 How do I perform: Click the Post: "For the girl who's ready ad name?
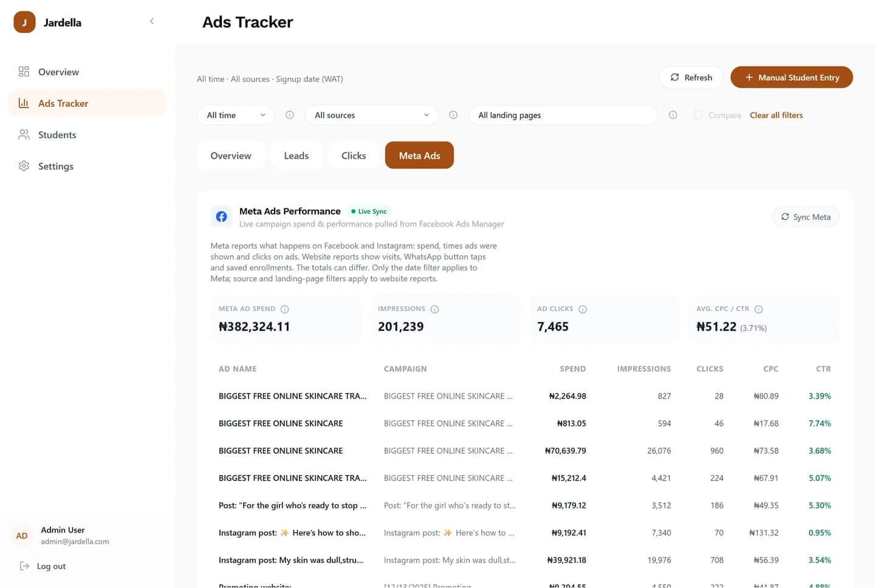point(292,505)
